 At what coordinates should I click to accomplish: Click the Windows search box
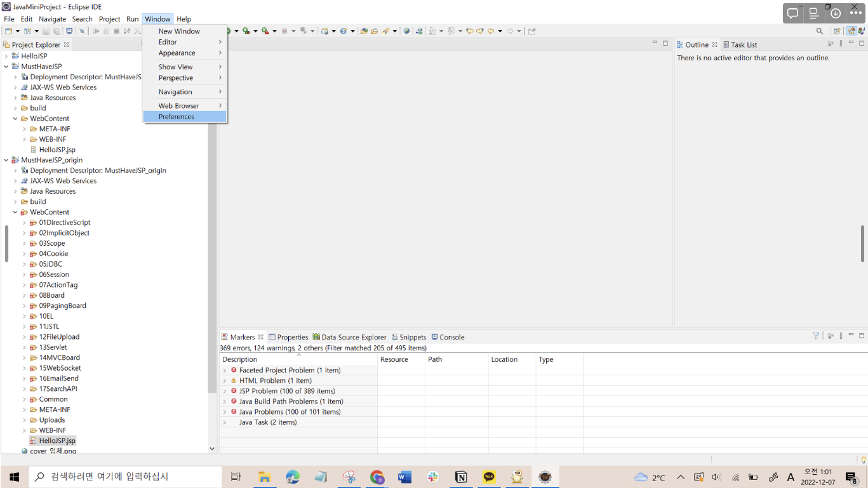click(125, 477)
